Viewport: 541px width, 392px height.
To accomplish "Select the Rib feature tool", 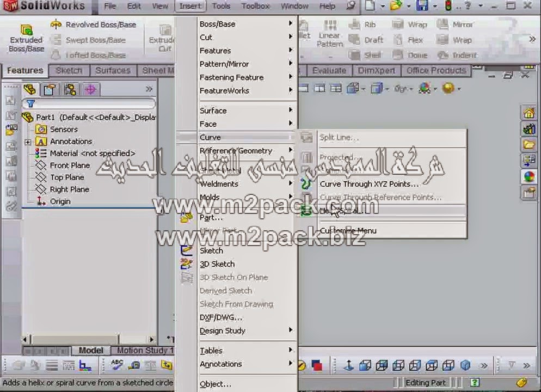I will coord(362,24).
